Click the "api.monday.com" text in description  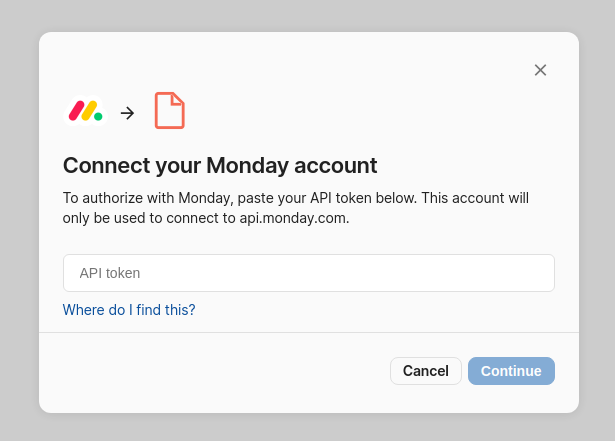coord(294,218)
